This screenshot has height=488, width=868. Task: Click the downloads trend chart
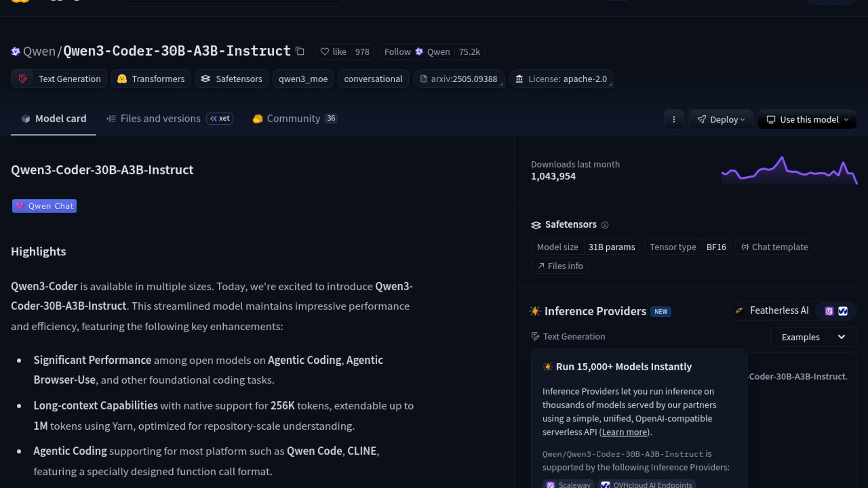coord(789,171)
